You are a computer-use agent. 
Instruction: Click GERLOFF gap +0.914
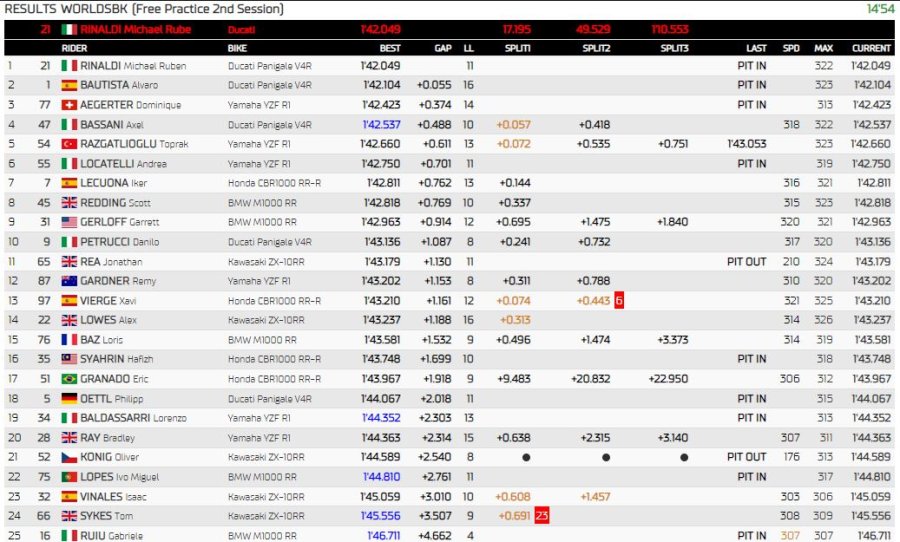point(436,222)
